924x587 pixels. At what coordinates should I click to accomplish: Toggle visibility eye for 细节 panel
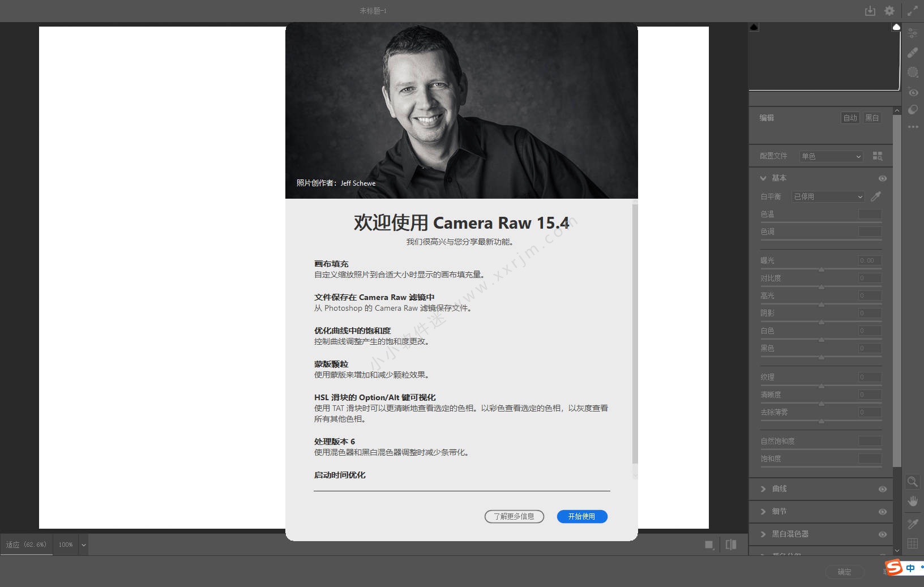point(882,512)
